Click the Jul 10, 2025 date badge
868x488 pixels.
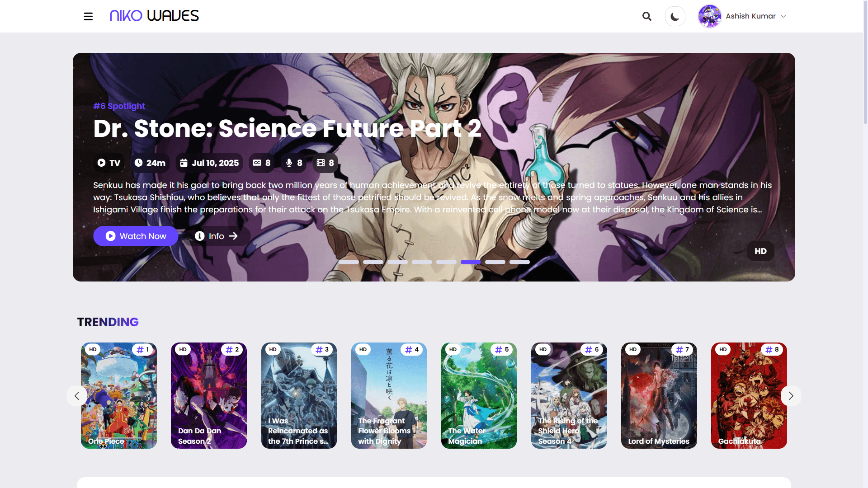(209, 163)
